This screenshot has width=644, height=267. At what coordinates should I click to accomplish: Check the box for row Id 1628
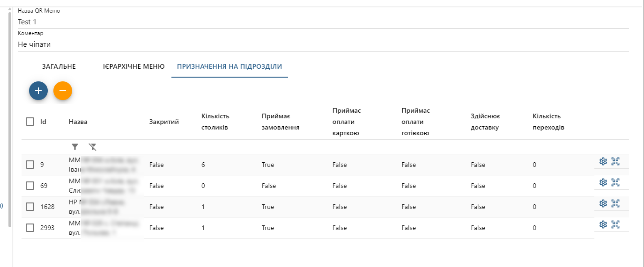(30, 207)
